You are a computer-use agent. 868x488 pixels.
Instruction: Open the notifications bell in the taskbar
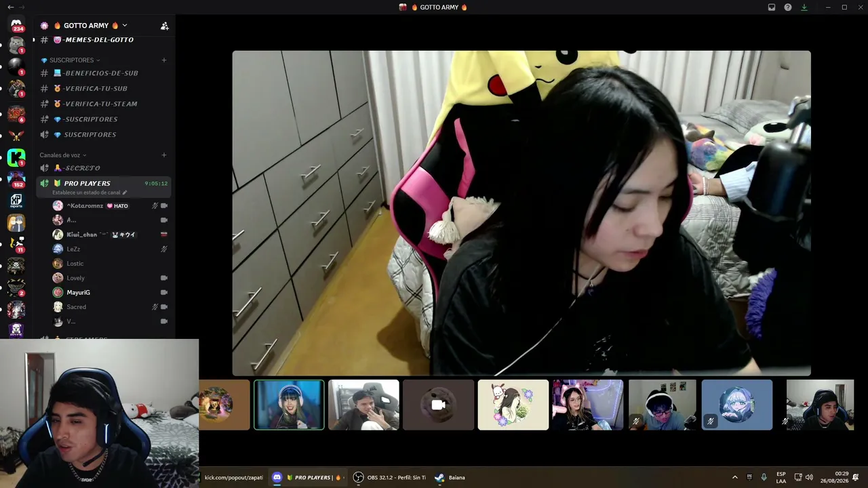click(856, 478)
